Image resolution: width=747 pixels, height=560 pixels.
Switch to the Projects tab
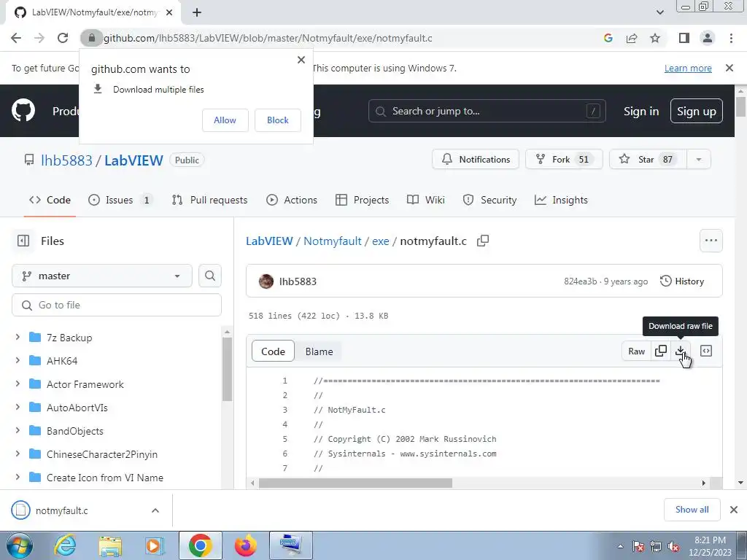pos(362,200)
